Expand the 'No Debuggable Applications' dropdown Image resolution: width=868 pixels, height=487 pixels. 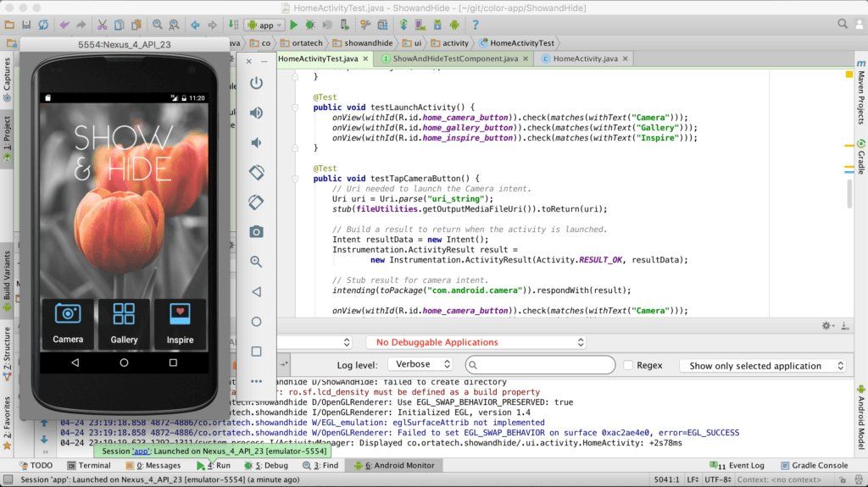pos(476,342)
